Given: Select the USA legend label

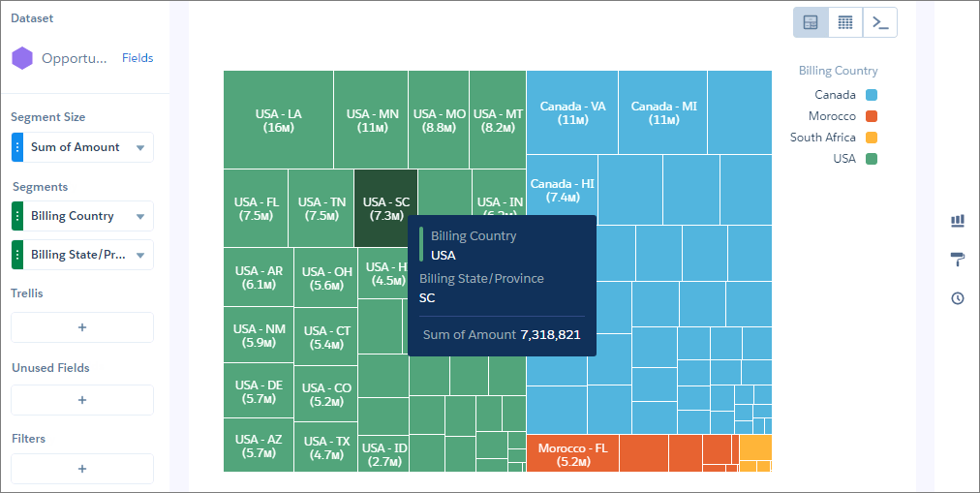Looking at the screenshot, I should click(844, 159).
